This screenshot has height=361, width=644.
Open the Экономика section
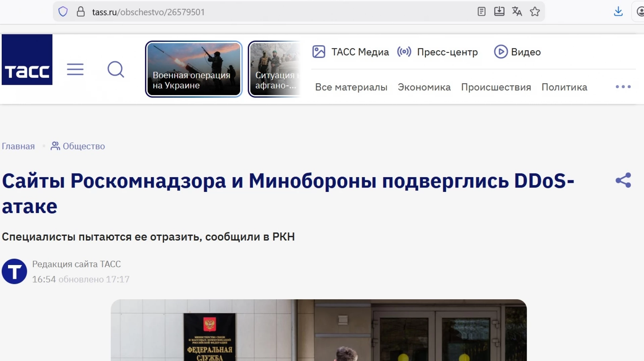coord(424,87)
